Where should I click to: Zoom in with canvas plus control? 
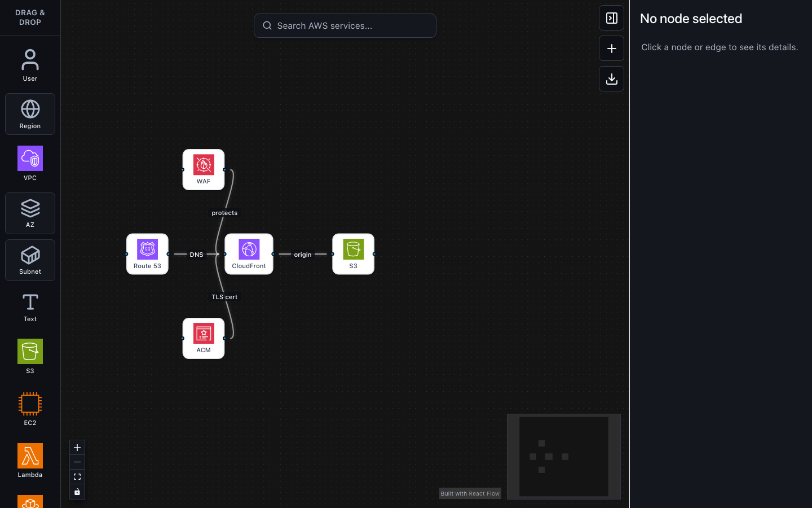pos(77,448)
